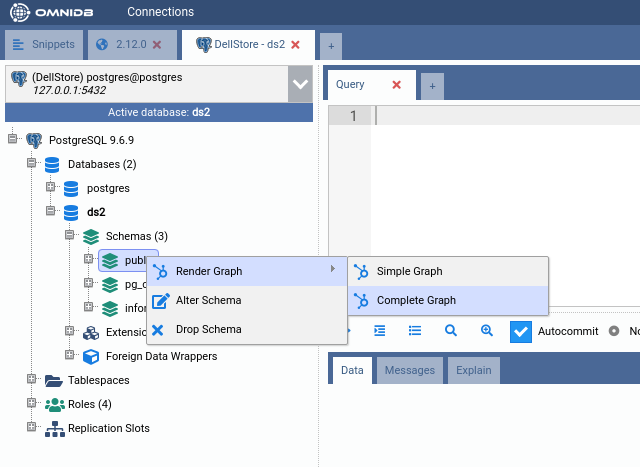Select Simple Graph submenu item
This screenshot has height=467, width=640.
coord(448,271)
